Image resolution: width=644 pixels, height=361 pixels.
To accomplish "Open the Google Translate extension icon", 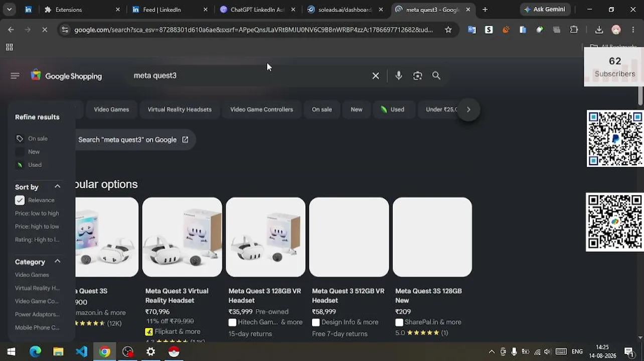I will (x=472, y=30).
